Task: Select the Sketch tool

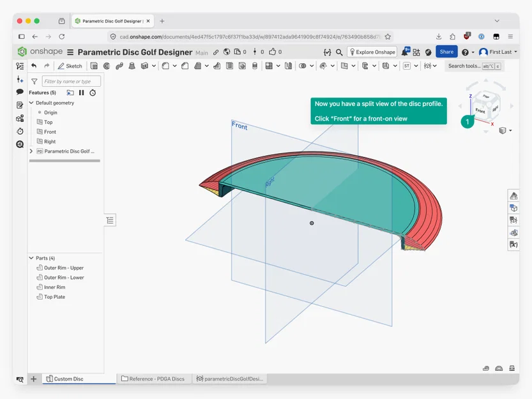Action: 70,66
